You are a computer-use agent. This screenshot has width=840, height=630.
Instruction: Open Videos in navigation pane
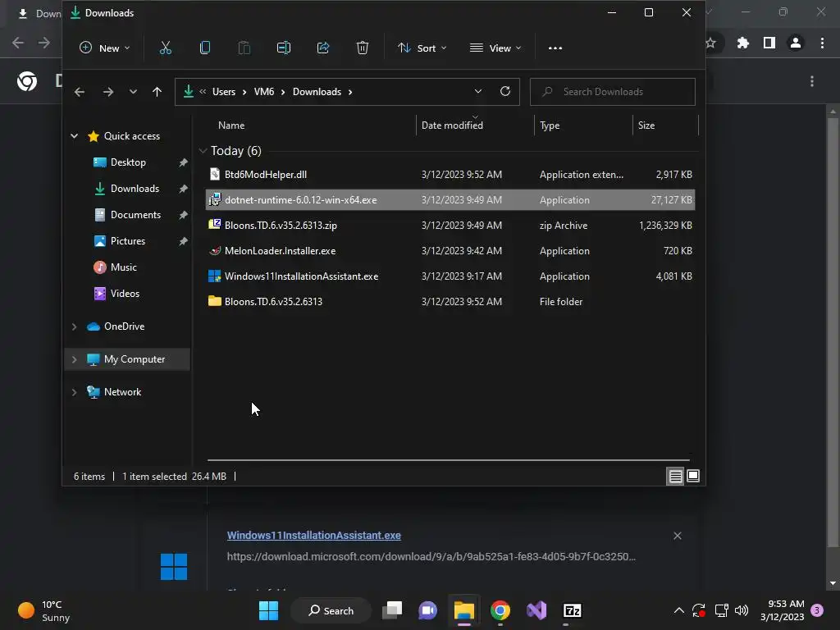[125, 294]
